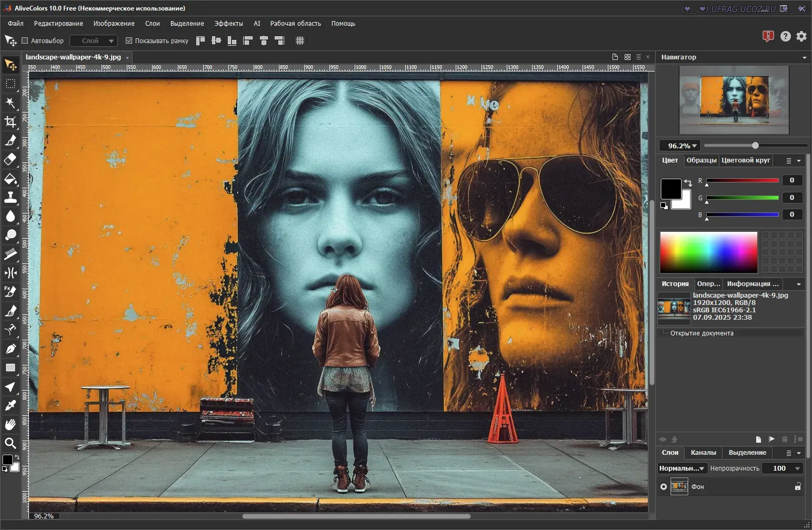Click the black foreground color swatch
The width and height of the screenshot is (812, 530).
click(x=670, y=188)
